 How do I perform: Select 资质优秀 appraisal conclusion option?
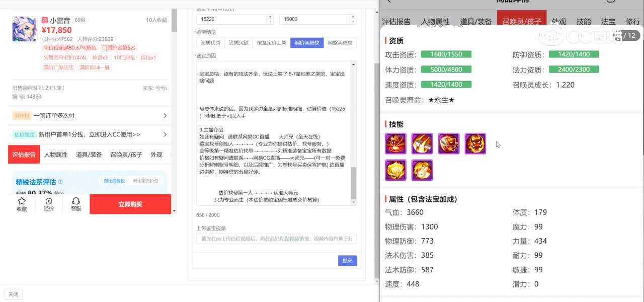(212, 43)
